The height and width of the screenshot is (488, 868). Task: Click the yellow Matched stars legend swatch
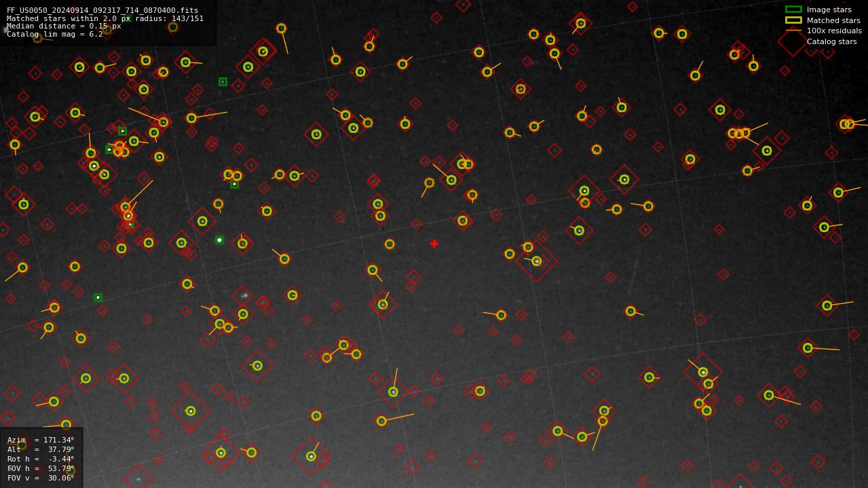pos(793,20)
